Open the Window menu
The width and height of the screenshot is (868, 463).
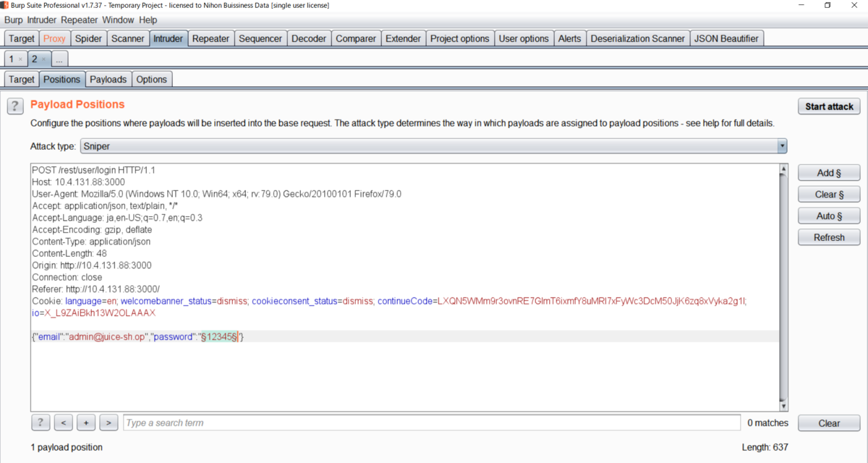(x=118, y=20)
